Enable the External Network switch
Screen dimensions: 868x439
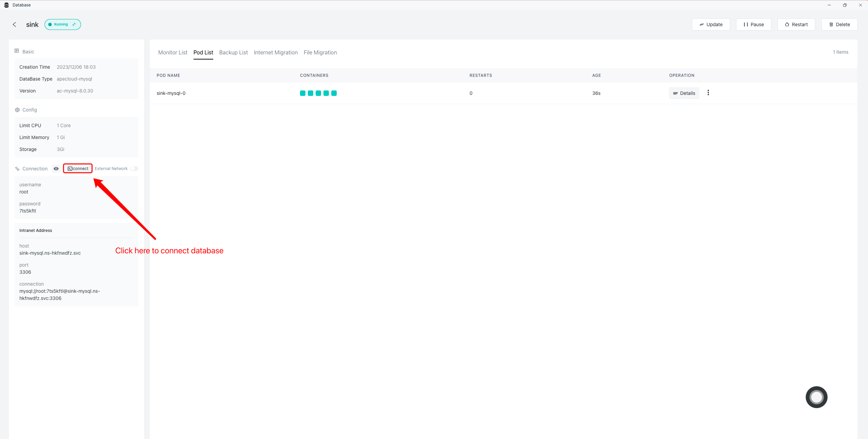[x=134, y=169]
